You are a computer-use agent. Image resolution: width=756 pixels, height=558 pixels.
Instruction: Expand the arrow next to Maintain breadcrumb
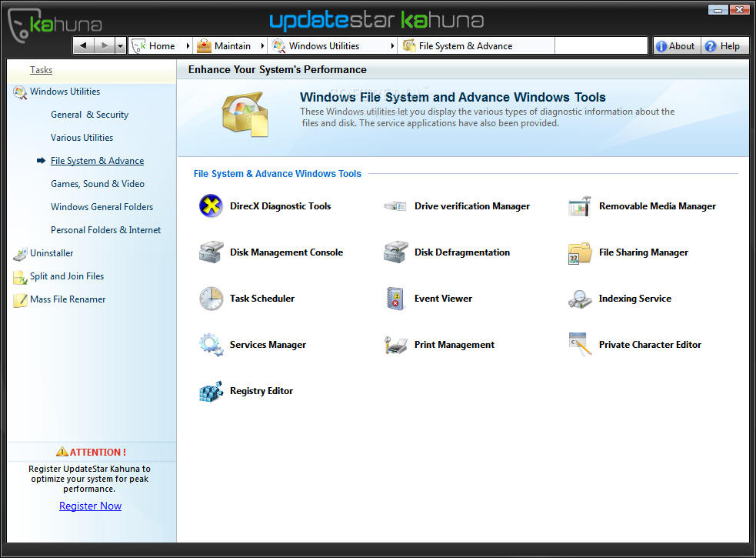[262, 46]
